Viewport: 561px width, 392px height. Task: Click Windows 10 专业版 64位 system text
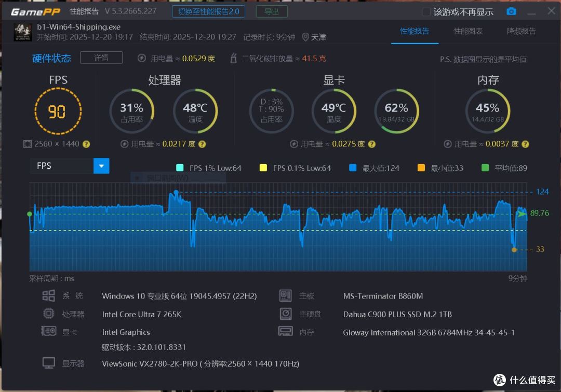click(x=179, y=296)
